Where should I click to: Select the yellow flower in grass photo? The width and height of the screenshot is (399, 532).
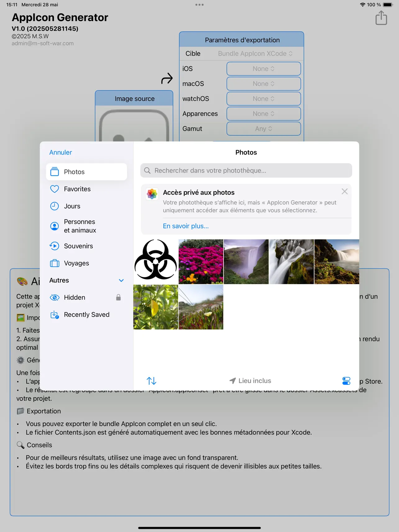tap(201, 307)
